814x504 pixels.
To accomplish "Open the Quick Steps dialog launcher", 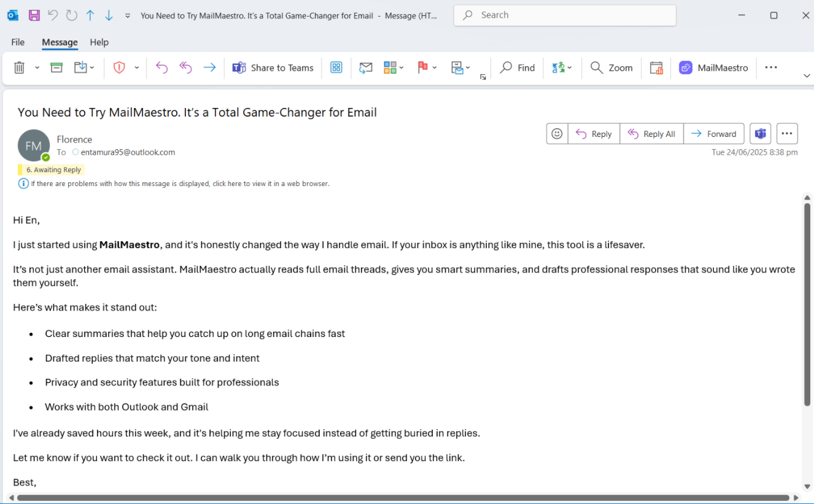I will click(x=483, y=77).
